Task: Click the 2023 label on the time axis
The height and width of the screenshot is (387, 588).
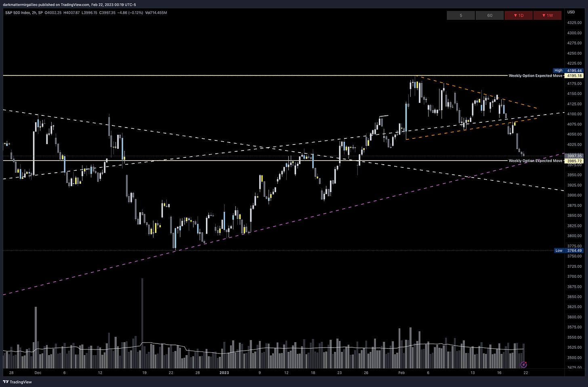Action: point(224,373)
